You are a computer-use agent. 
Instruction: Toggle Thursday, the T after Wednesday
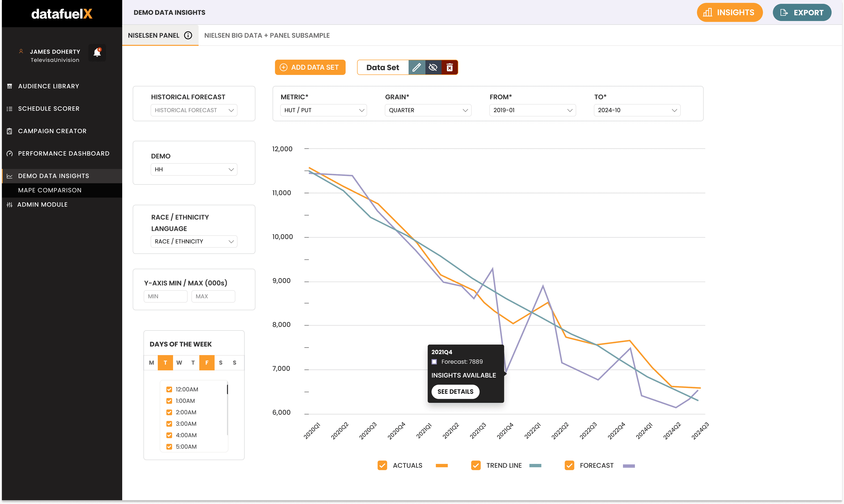pyautogui.click(x=193, y=363)
